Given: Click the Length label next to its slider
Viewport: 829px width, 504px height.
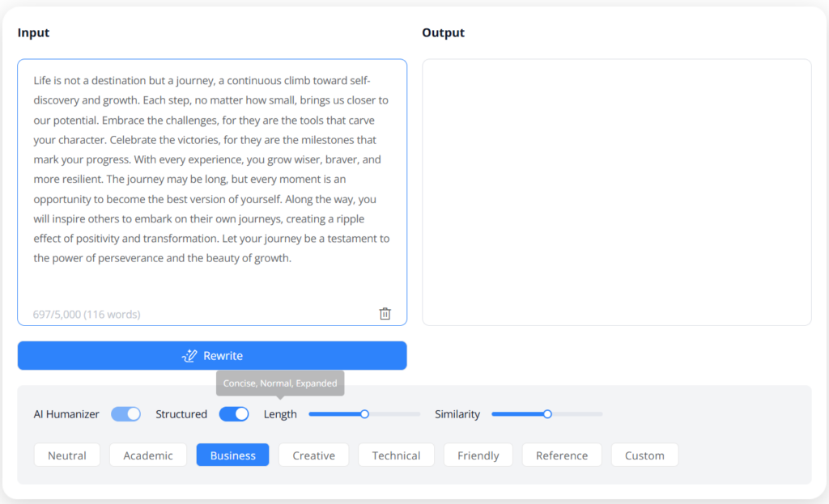Looking at the screenshot, I should (280, 413).
